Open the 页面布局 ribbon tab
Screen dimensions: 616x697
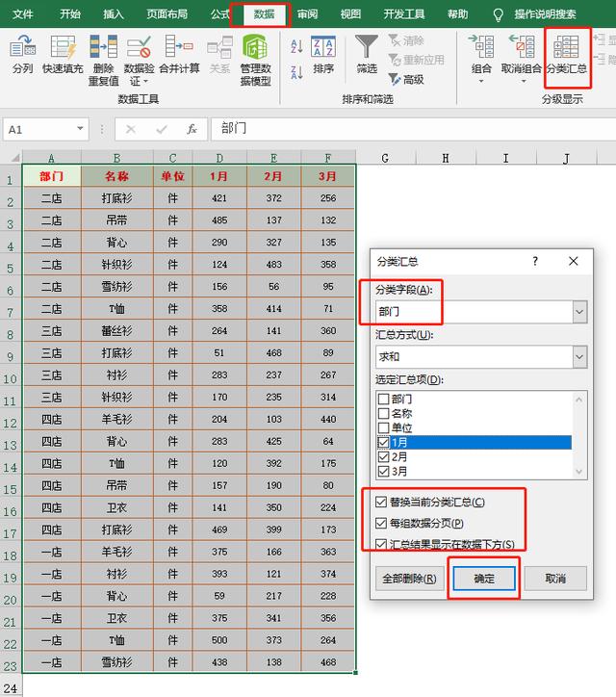[x=167, y=14]
